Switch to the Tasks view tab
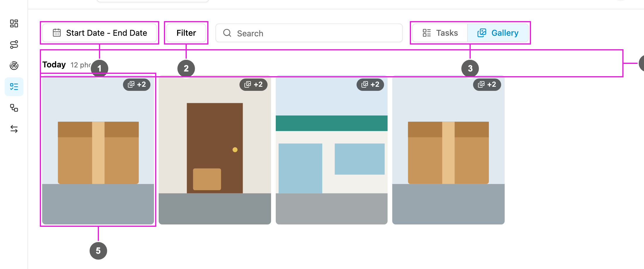644x269 pixels. 440,33
